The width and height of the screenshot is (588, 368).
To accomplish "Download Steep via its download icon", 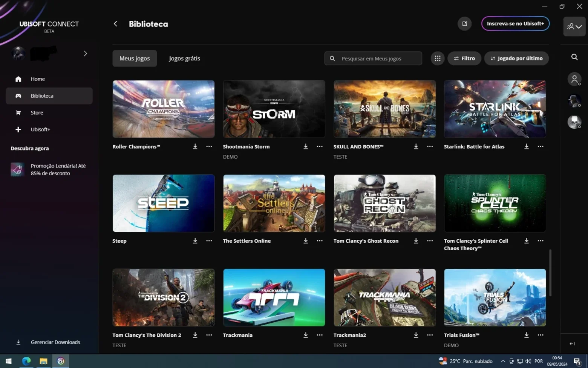I will pos(195,241).
